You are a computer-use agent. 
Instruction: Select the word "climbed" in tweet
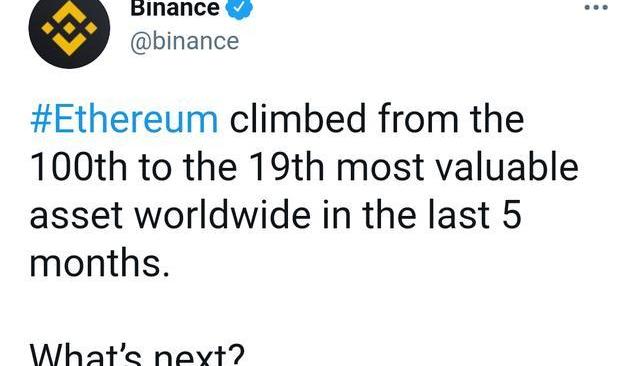pyautogui.click(x=298, y=119)
